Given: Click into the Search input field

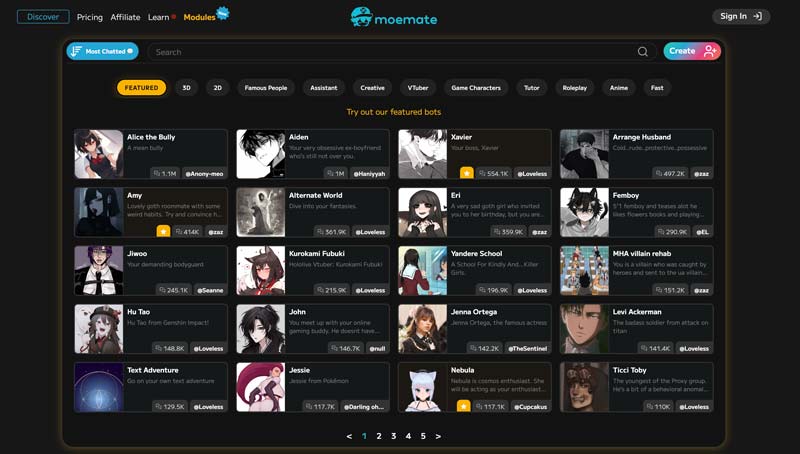Looking at the screenshot, I should (x=390, y=52).
